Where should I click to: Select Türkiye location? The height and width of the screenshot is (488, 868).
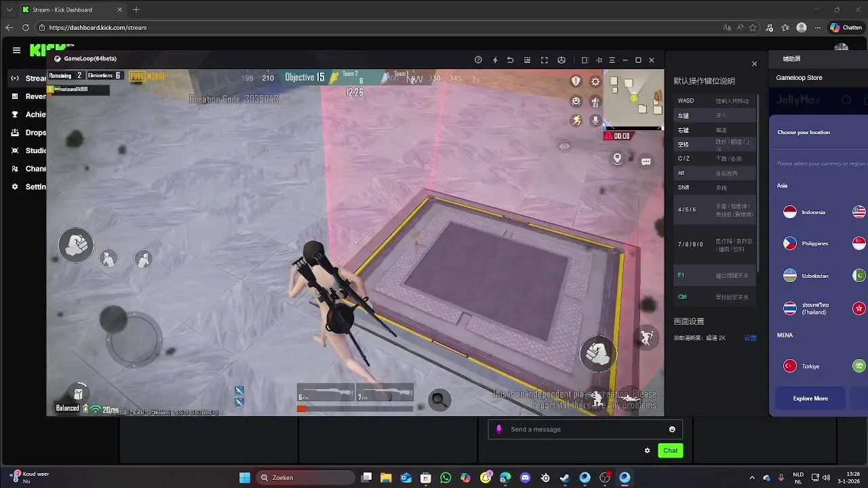click(x=803, y=366)
